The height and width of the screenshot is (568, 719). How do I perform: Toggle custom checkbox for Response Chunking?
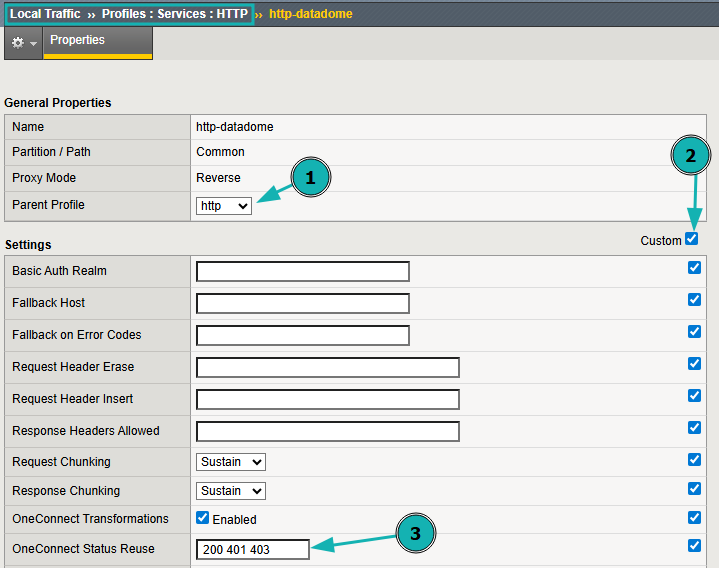[694, 489]
